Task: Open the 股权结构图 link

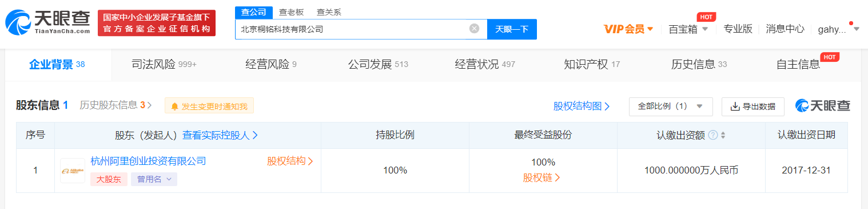Action: pyautogui.click(x=582, y=106)
